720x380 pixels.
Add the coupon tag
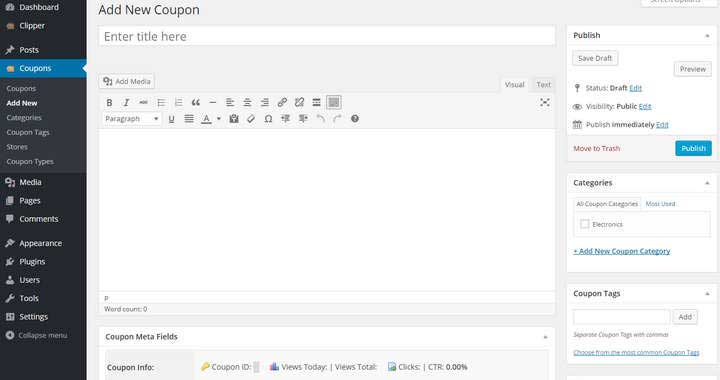(685, 317)
